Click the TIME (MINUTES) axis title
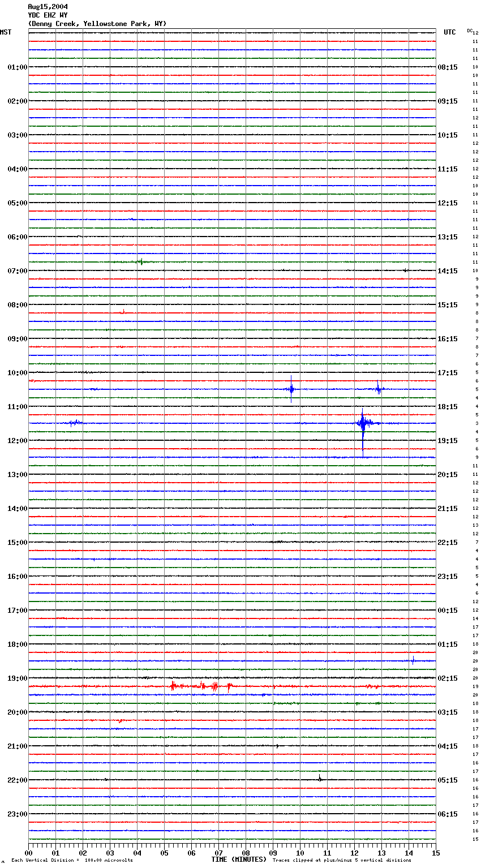Screen dimensions: 481x868 pyautogui.click(x=239, y=860)
